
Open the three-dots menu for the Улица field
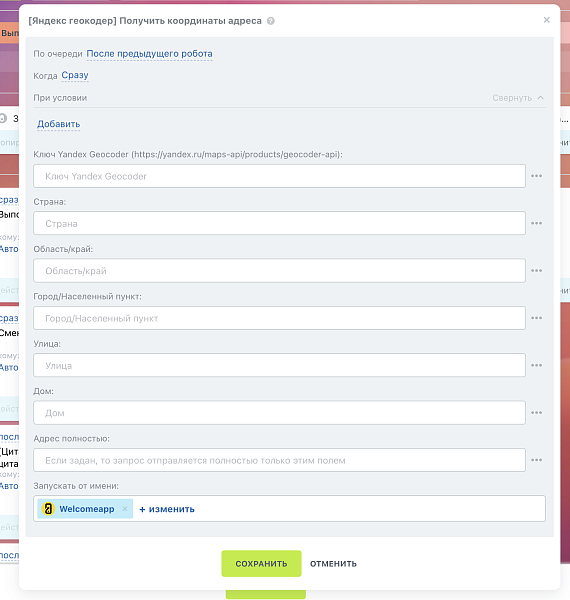(x=536, y=365)
